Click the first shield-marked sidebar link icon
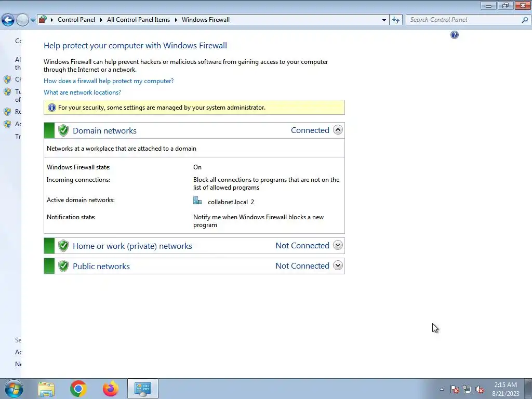Screen dimensions: 532x399 (x=7, y=79)
